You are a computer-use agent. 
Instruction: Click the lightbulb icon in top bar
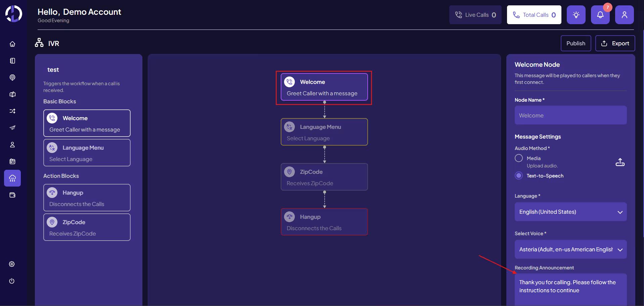[576, 14]
